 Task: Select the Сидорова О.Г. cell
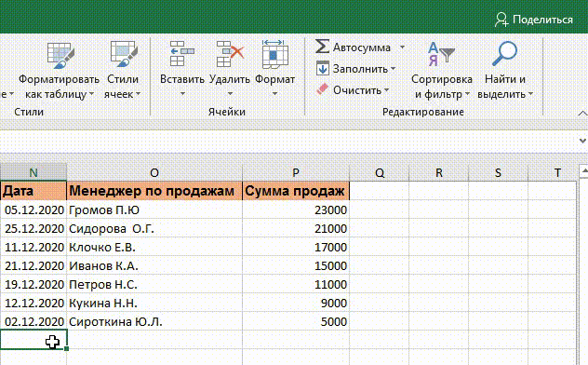(x=154, y=228)
